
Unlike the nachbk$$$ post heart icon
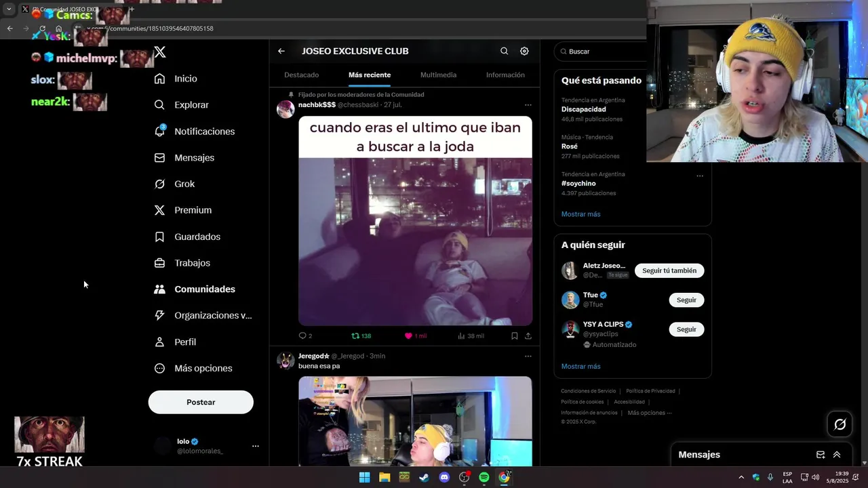[x=409, y=336]
